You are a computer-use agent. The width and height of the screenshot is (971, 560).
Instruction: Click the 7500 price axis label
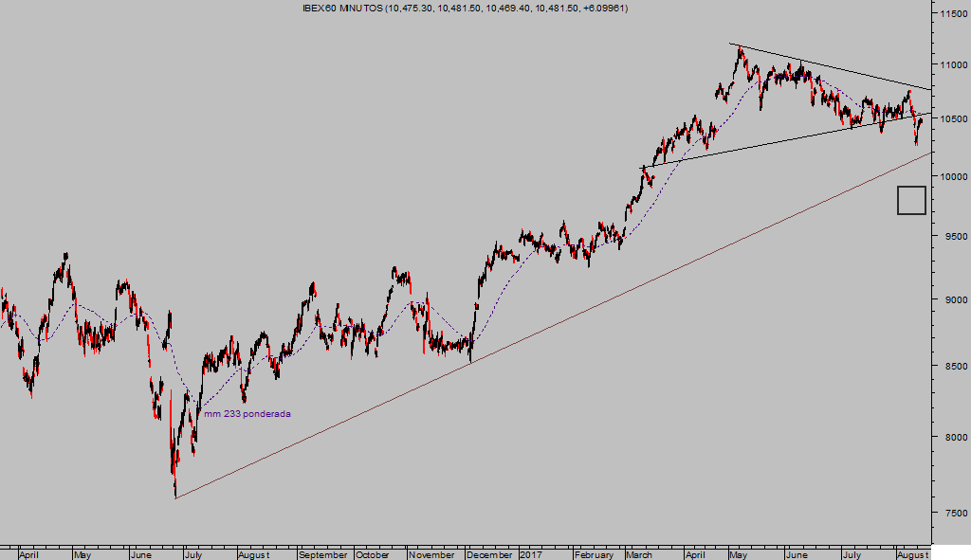tap(956, 513)
